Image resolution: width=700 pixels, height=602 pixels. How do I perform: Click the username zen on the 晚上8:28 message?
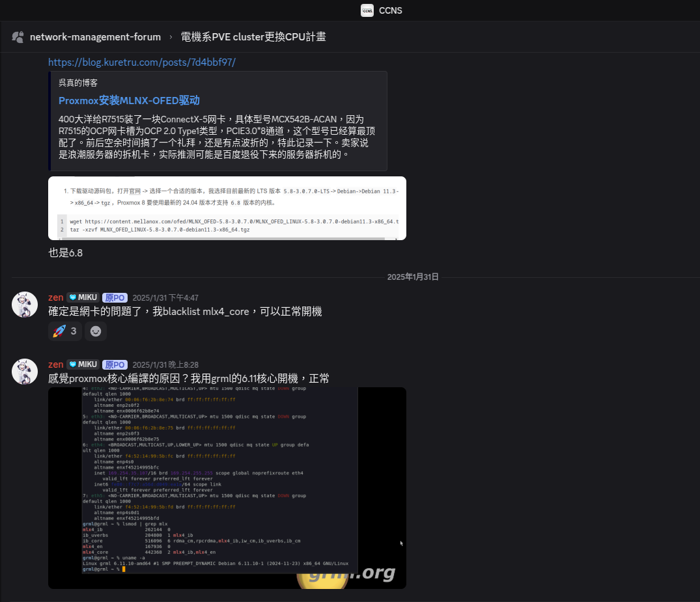point(56,364)
